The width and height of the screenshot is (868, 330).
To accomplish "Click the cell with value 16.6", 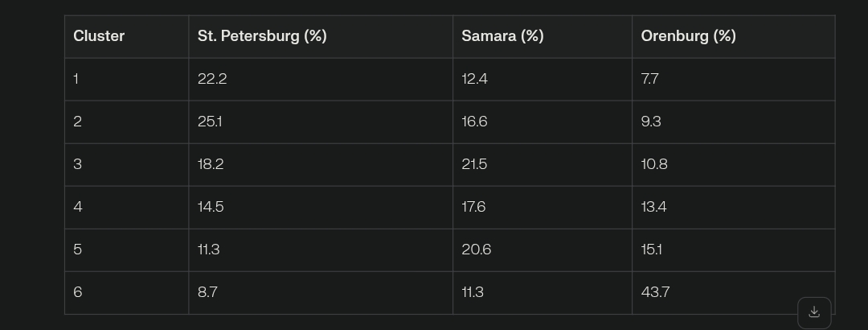I will click(x=542, y=122).
